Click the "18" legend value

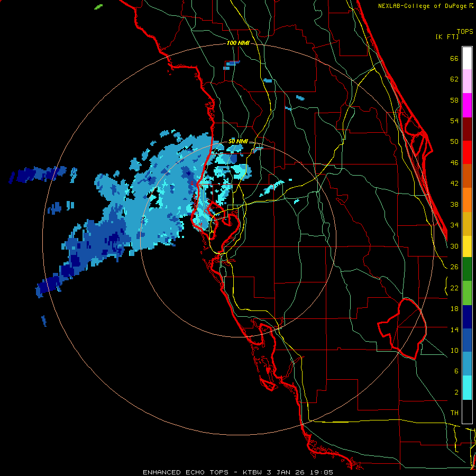click(454, 309)
